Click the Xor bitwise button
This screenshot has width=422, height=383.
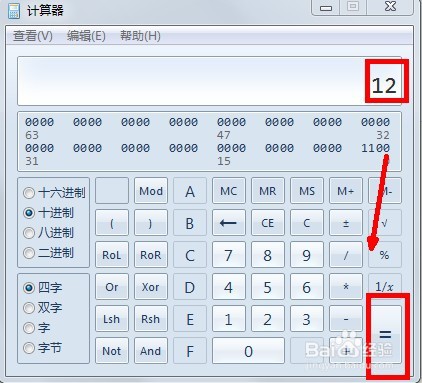(151, 287)
